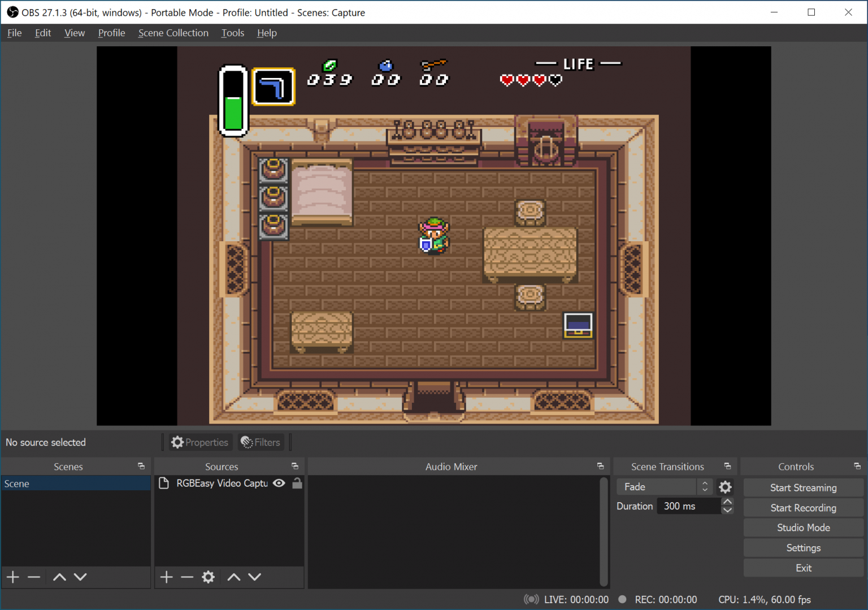
Task: Pop out the Controls dock
Action: click(x=857, y=466)
